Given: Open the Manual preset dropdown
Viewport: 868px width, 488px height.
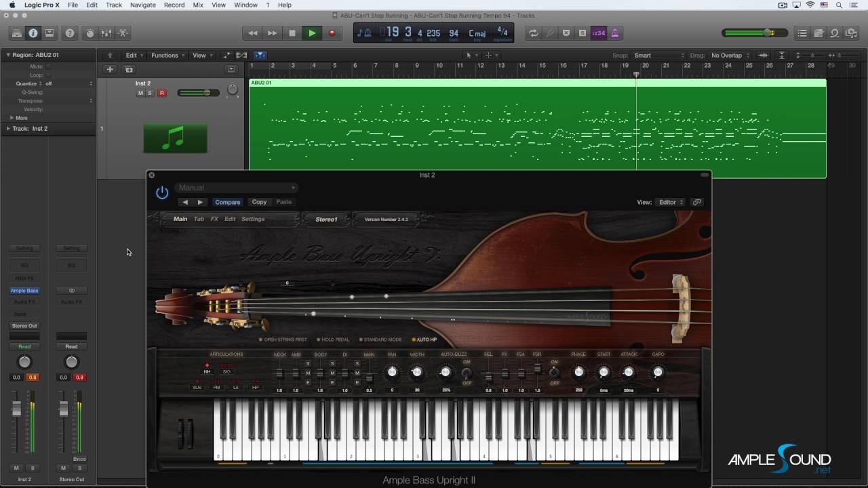Looking at the screenshot, I should [236, 188].
